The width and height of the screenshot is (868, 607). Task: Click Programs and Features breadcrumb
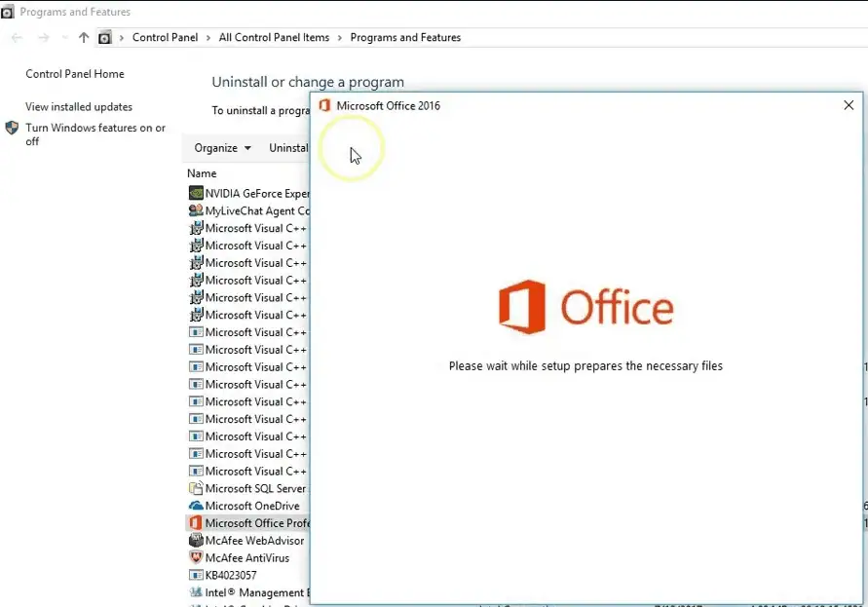[405, 38]
